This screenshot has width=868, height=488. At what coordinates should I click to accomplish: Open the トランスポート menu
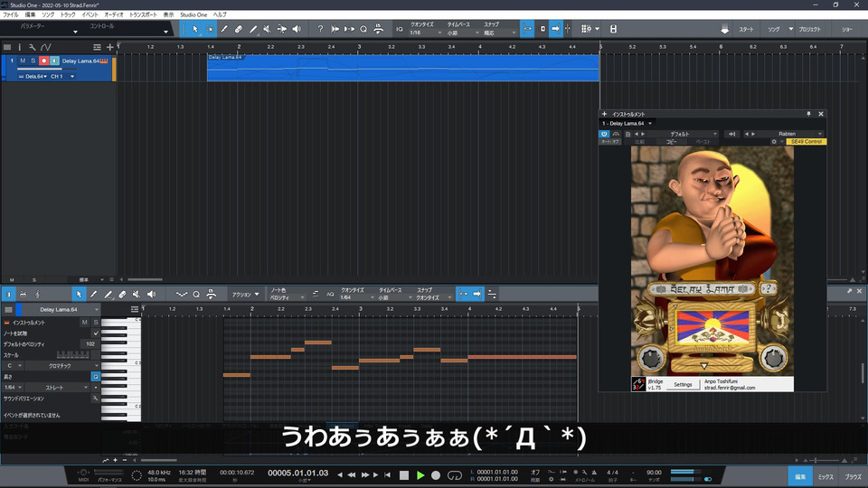143,14
